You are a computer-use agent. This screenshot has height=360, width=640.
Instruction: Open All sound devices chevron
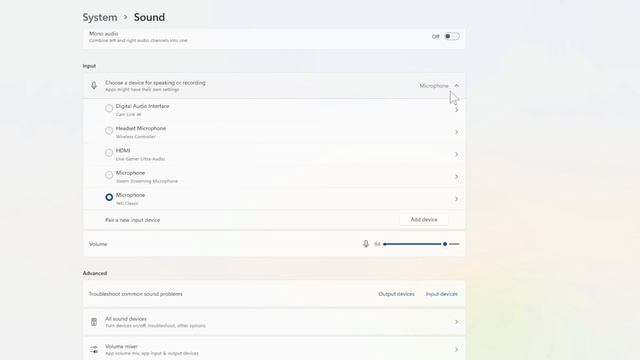(x=456, y=322)
